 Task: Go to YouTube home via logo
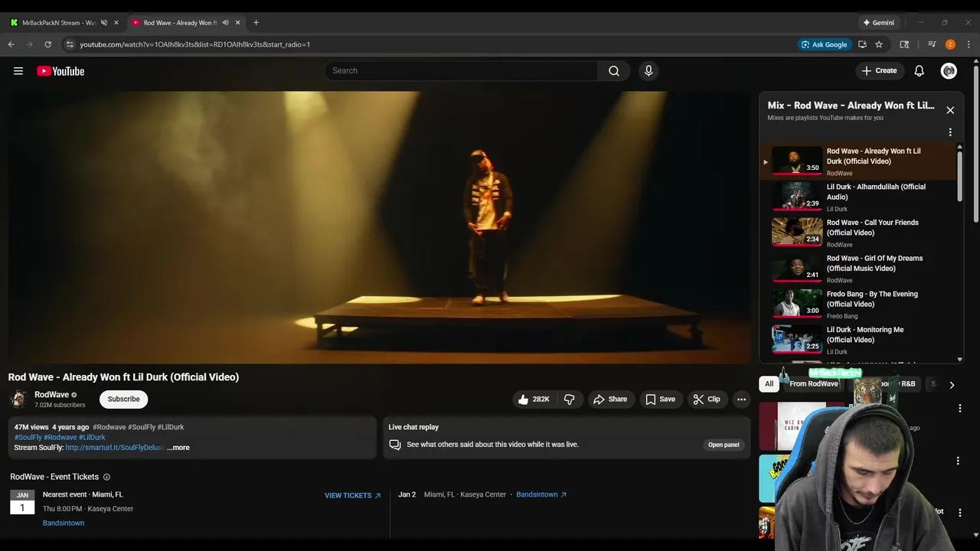(60, 71)
